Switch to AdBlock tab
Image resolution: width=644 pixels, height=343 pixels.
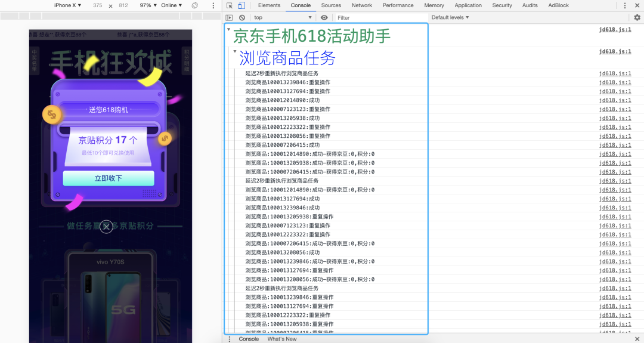[559, 5]
